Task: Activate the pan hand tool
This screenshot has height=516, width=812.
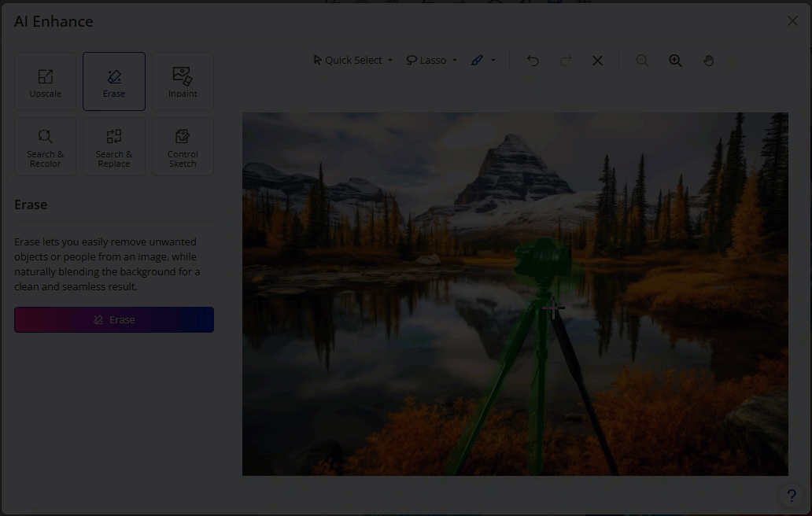Action: (708, 61)
